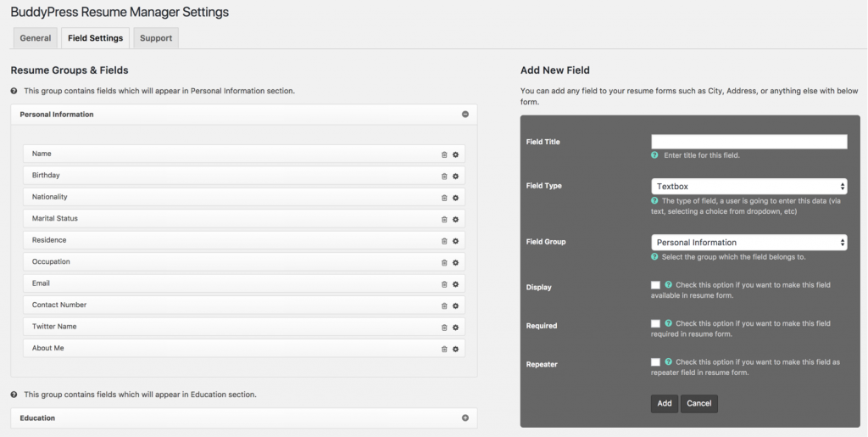
Task: Click the Occupation field label
Action: [x=51, y=261]
